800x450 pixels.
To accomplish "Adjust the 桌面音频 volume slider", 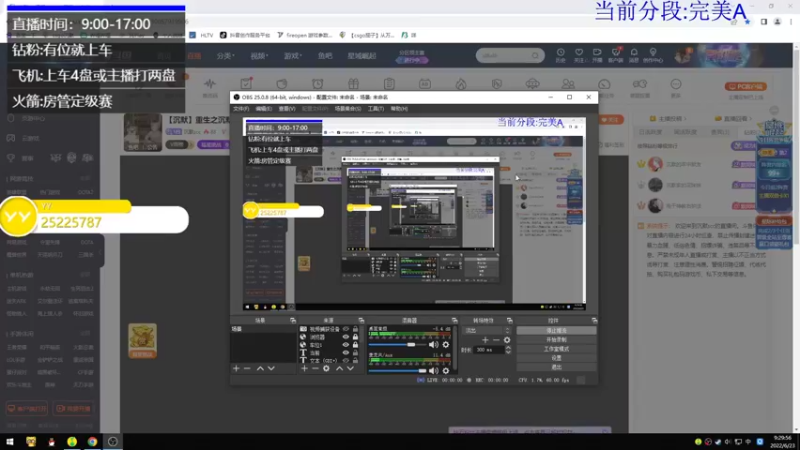I will [x=398, y=345].
